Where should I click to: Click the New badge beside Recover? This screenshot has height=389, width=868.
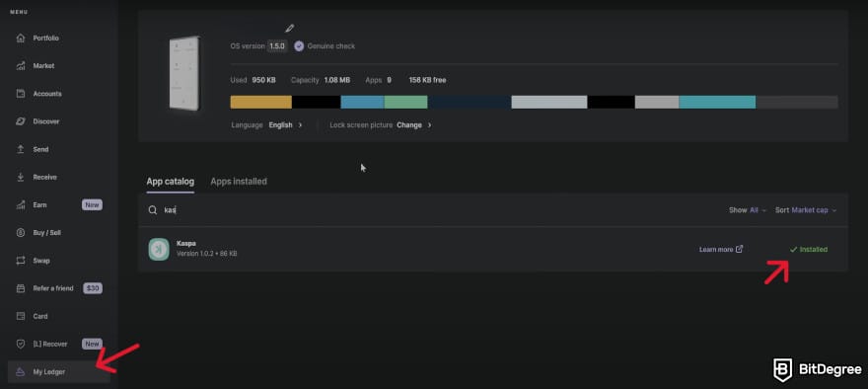point(92,345)
